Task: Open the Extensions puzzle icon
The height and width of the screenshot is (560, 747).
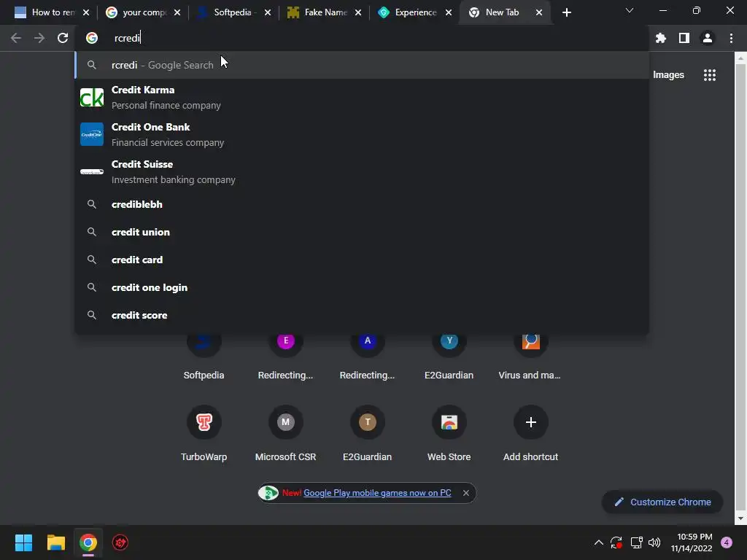Action: pos(660,38)
